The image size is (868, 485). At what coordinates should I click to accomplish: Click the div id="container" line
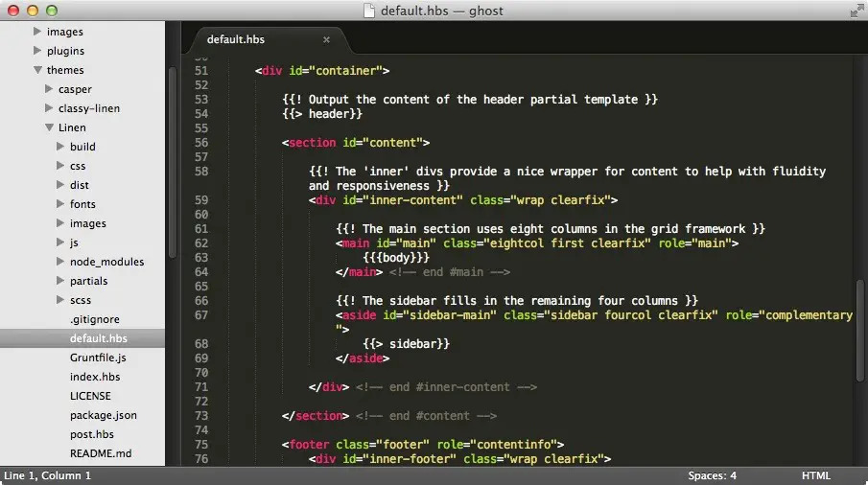coord(322,71)
